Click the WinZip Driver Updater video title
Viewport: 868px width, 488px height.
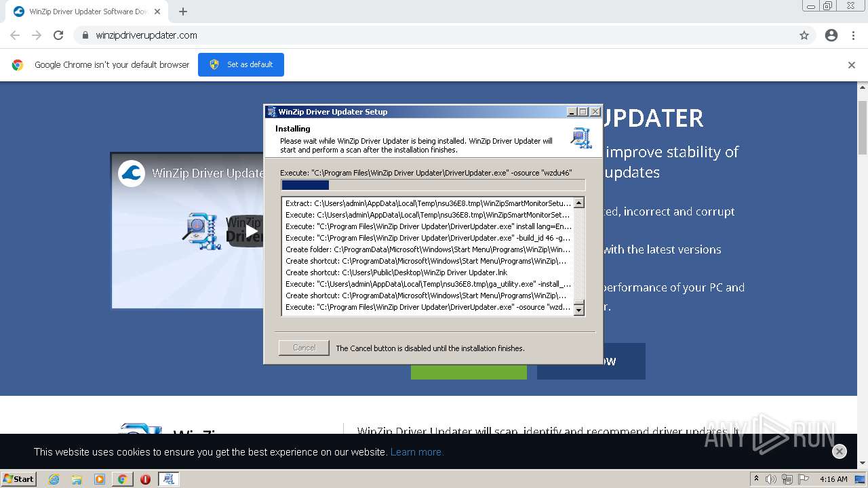click(x=208, y=174)
